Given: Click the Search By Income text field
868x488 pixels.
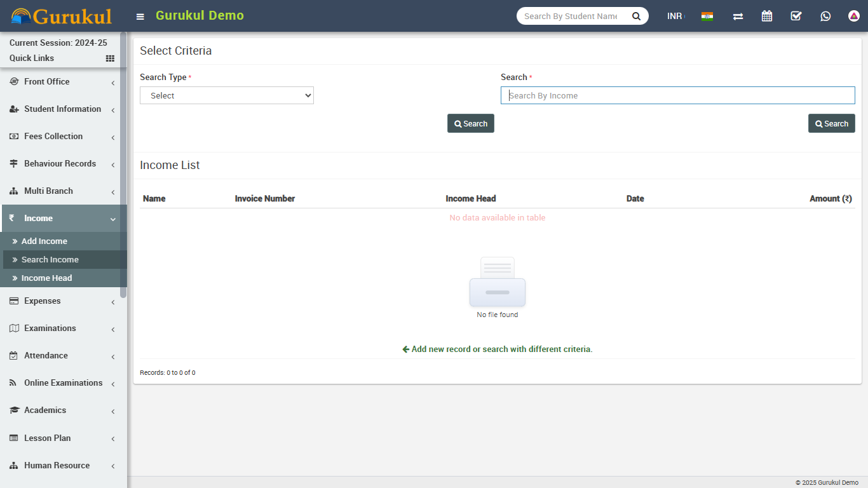Looking at the screenshot, I should coord(677,95).
